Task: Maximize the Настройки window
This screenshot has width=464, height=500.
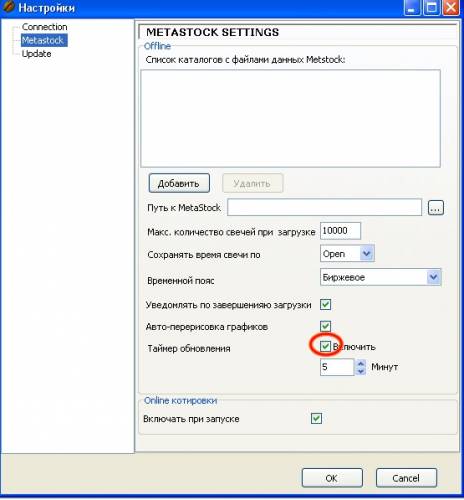Action: [x=431, y=7]
